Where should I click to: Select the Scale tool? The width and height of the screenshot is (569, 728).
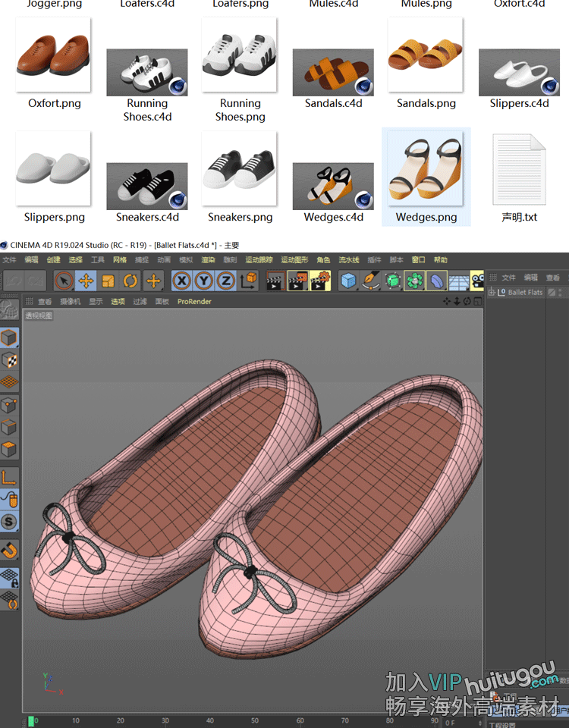(108, 281)
